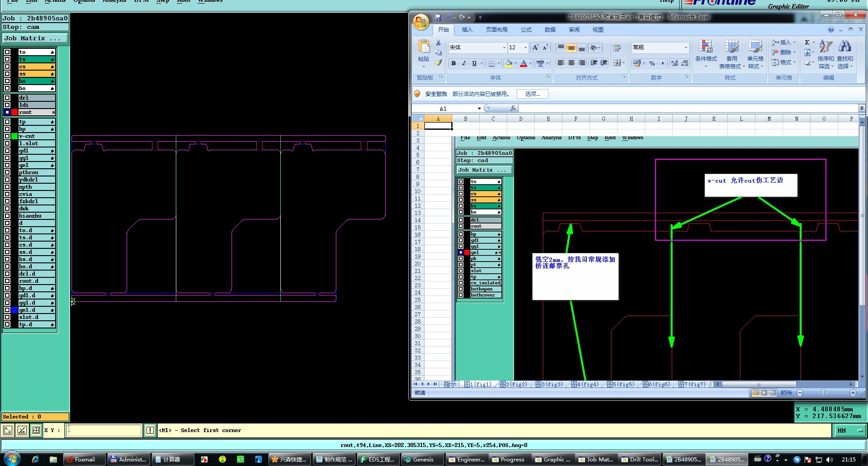Viewport: 868px width, 466px height.
Task: Increase decimal places in Excel
Action: tap(675, 63)
